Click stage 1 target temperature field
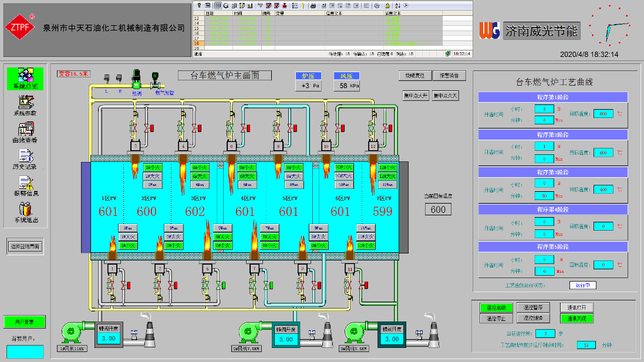This screenshot has width=644, height=362. [x=603, y=114]
